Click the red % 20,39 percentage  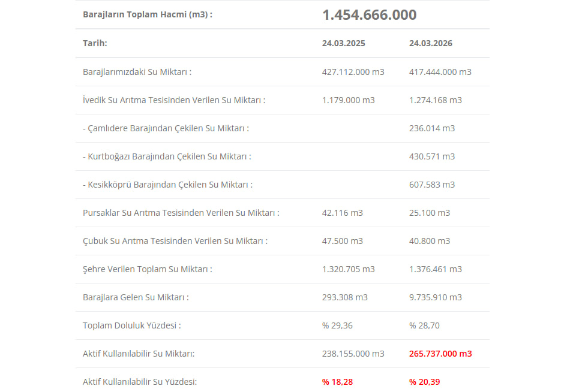[x=424, y=382]
